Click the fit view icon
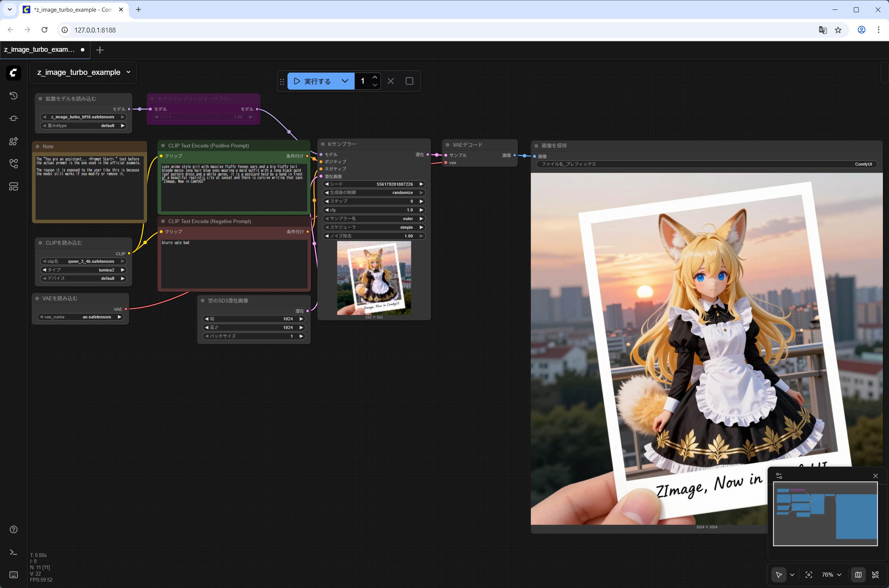 click(x=809, y=575)
